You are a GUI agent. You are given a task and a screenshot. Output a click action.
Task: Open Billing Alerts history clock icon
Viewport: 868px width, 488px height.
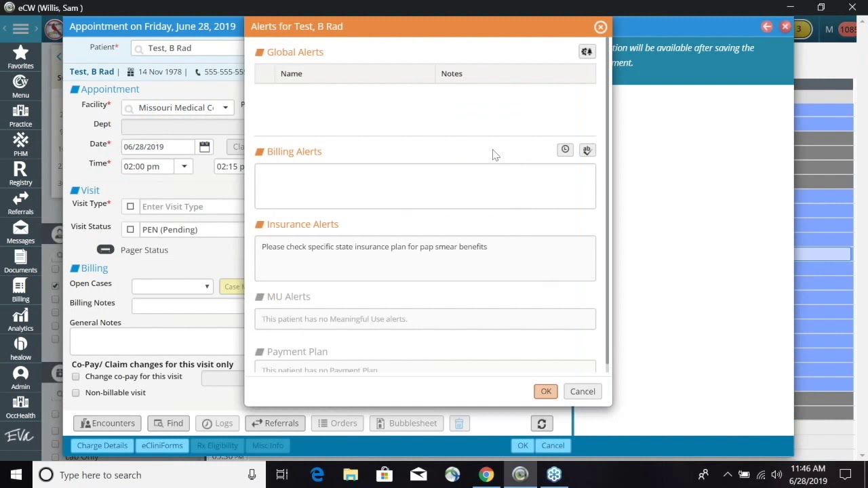pyautogui.click(x=565, y=150)
